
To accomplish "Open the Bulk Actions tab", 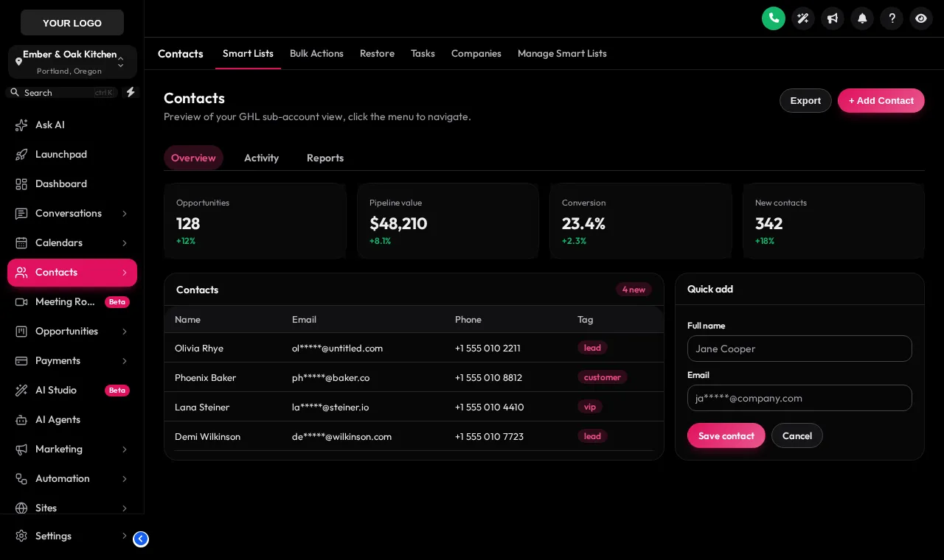I will (x=316, y=54).
